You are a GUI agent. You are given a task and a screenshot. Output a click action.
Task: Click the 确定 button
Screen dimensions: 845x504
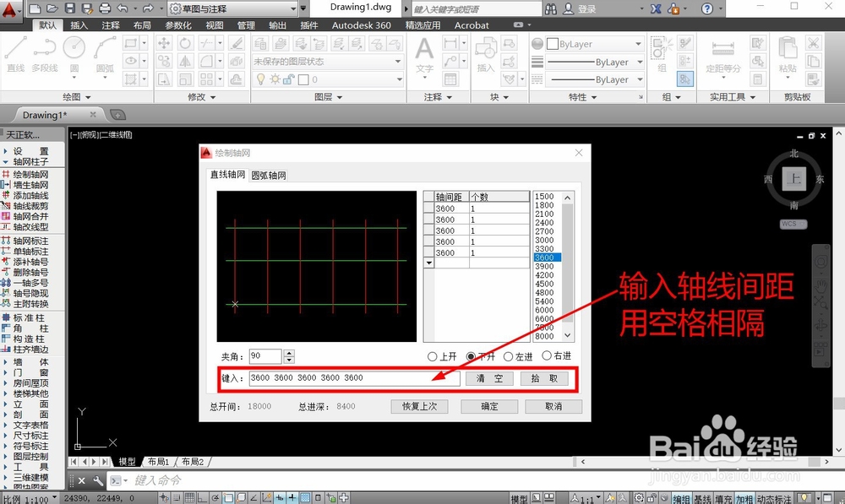point(489,406)
